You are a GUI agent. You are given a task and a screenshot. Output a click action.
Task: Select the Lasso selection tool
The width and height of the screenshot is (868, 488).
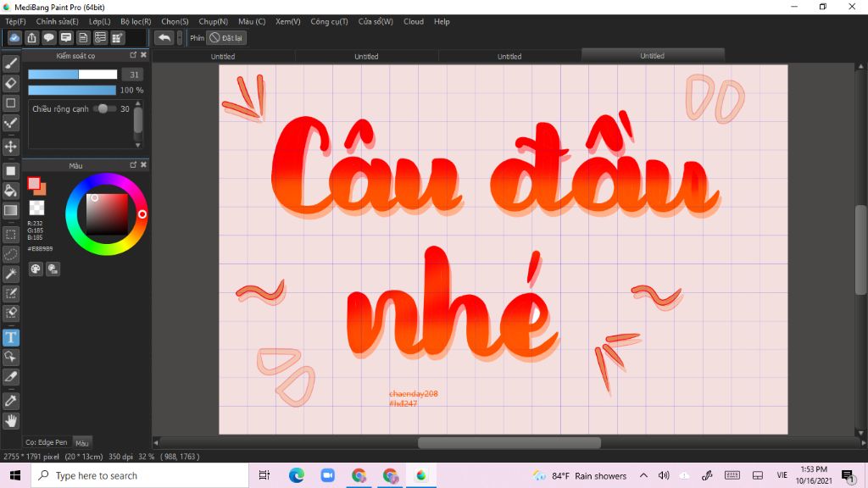[x=10, y=254]
